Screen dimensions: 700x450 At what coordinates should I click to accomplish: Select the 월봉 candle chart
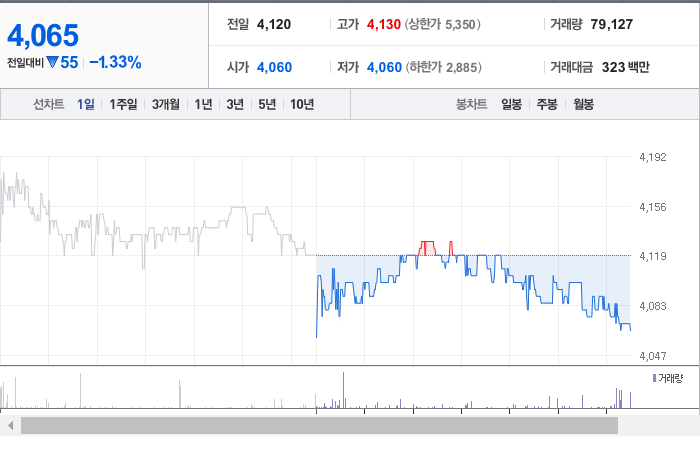[583, 104]
